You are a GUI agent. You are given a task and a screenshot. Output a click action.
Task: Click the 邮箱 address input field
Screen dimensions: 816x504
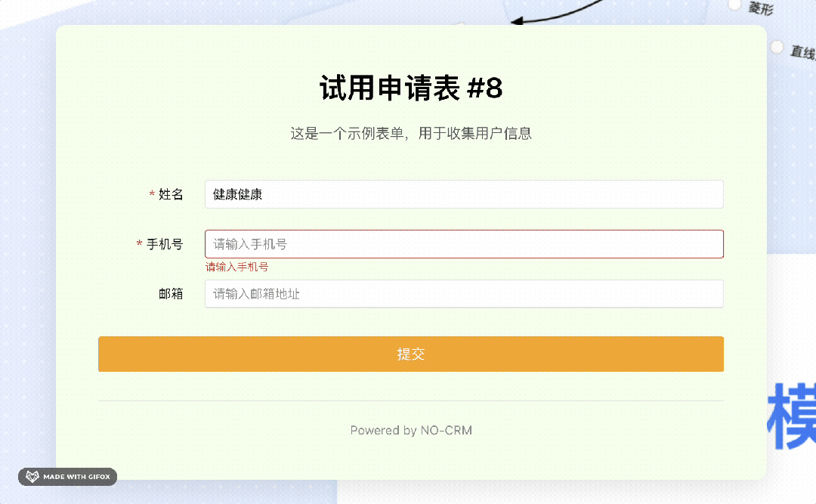[464, 294]
